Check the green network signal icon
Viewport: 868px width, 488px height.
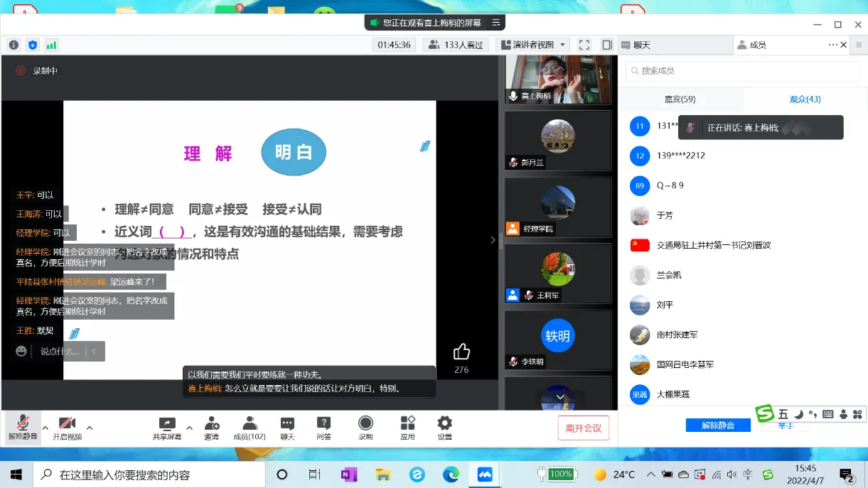[51, 45]
